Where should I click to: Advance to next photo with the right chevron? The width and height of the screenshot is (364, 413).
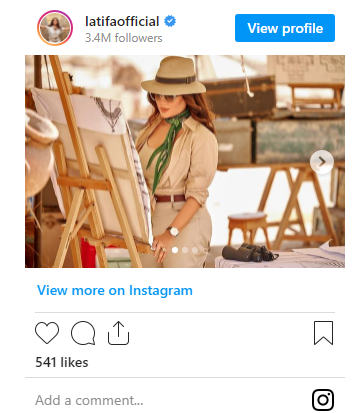pyautogui.click(x=322, y=162)
